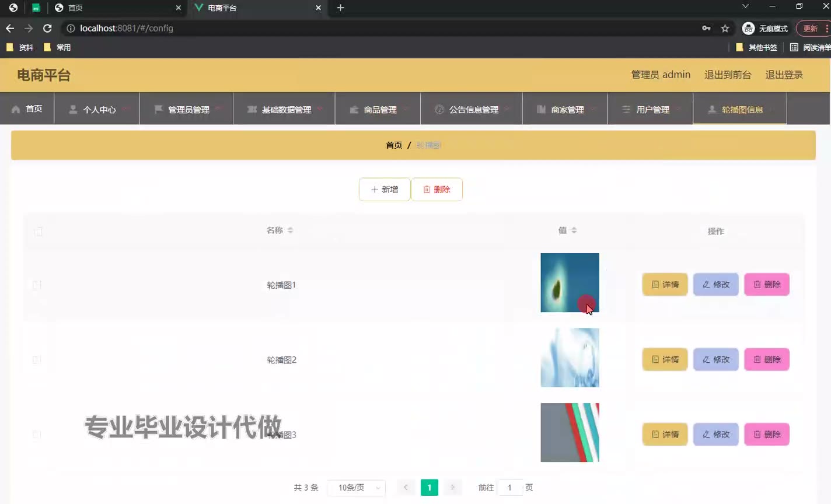The height and width of the screenshot is (504, 831).
Task: Expand the 个人中心 menu
Action: pyautogui.click(x=97, y=109)
